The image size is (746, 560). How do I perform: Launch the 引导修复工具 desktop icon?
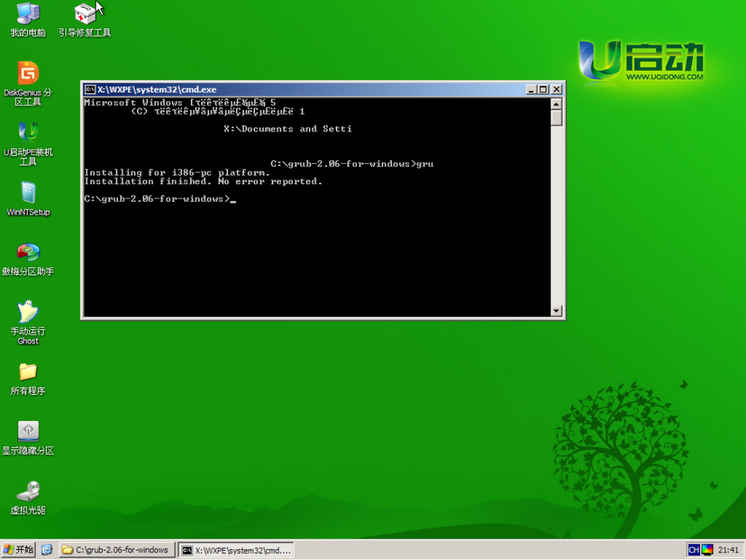tap(85, 20)
